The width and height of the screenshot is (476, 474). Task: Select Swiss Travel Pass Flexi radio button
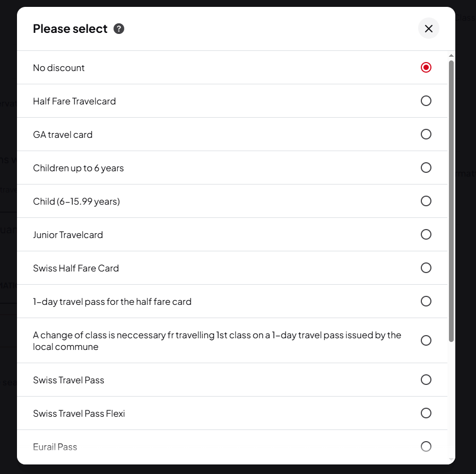click(426, 413)
